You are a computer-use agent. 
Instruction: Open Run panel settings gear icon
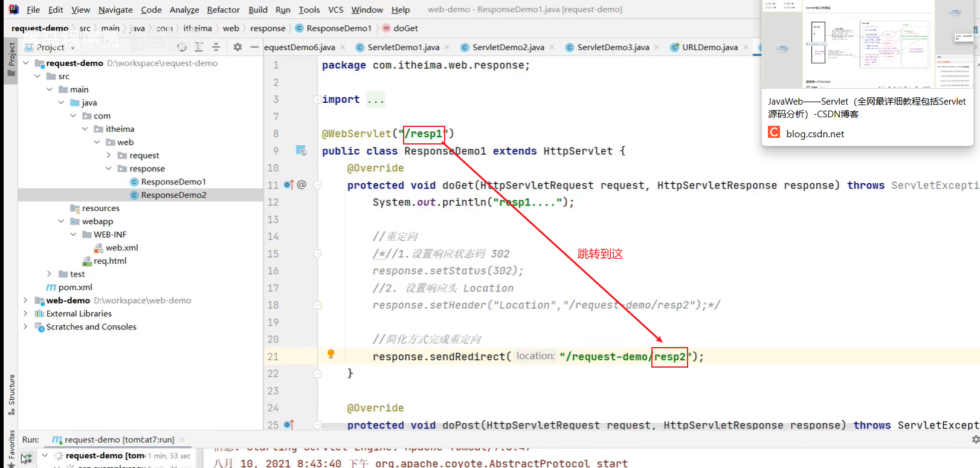[x=975, y=440]
